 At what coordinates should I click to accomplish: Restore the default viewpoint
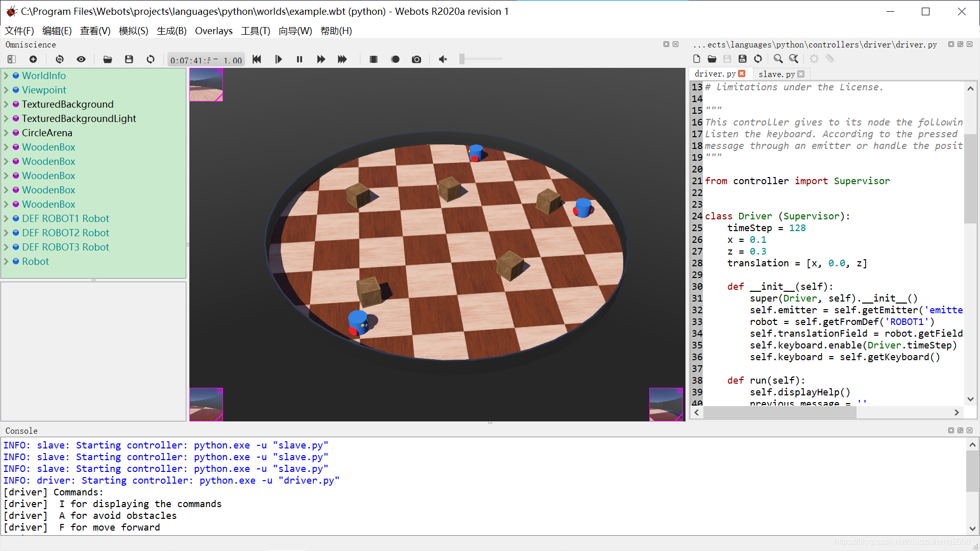(x=60, y=59)
